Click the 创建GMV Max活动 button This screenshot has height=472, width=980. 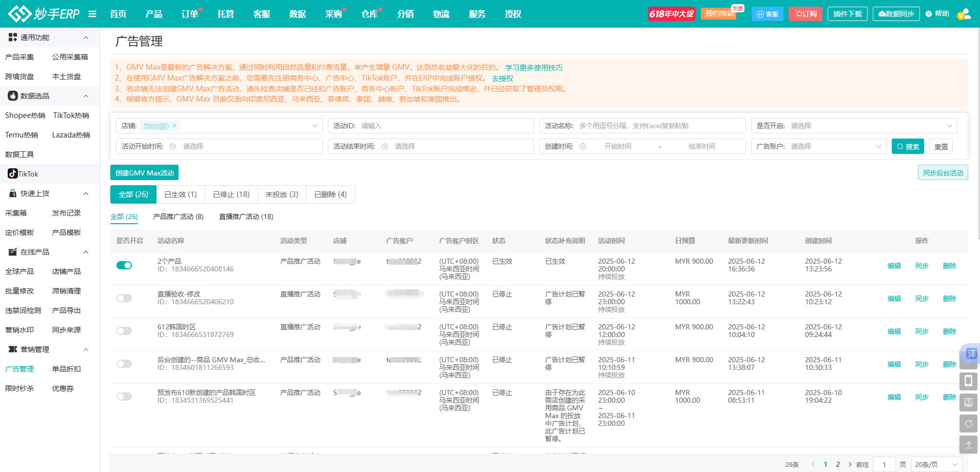[x=144, y=173]
